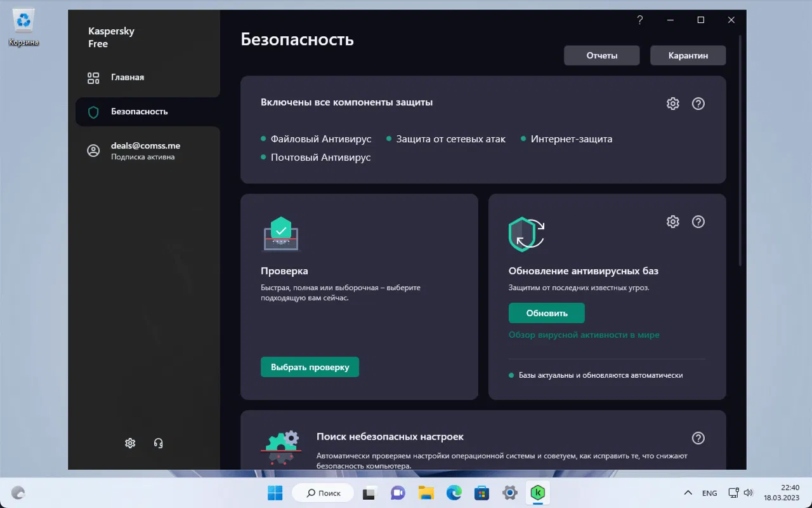Click the Безопасность shield icon
Image resolution: width=812 pixels, height=508 pixels.
(93, 112)
